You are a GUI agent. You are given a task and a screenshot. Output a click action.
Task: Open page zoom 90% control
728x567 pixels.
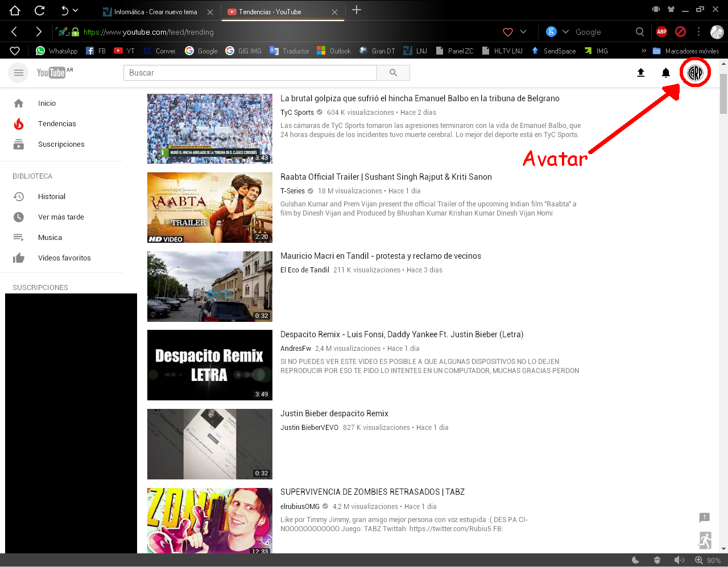tap(707, 560)
